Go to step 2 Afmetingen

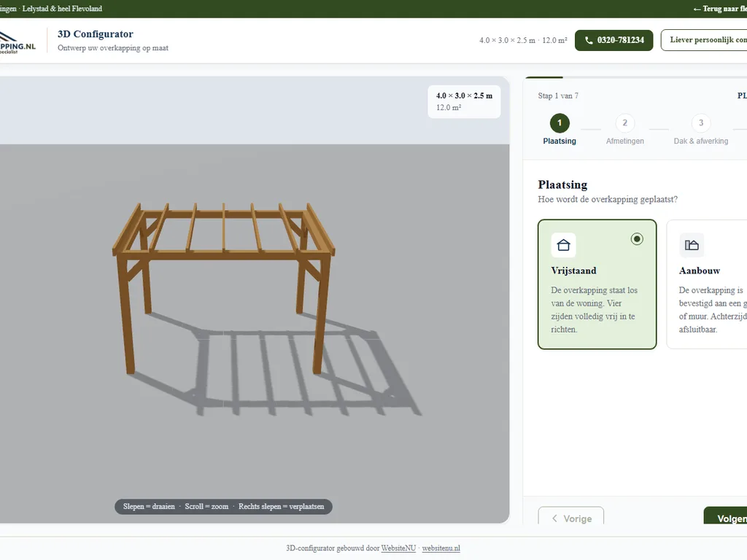coord(624,130)
